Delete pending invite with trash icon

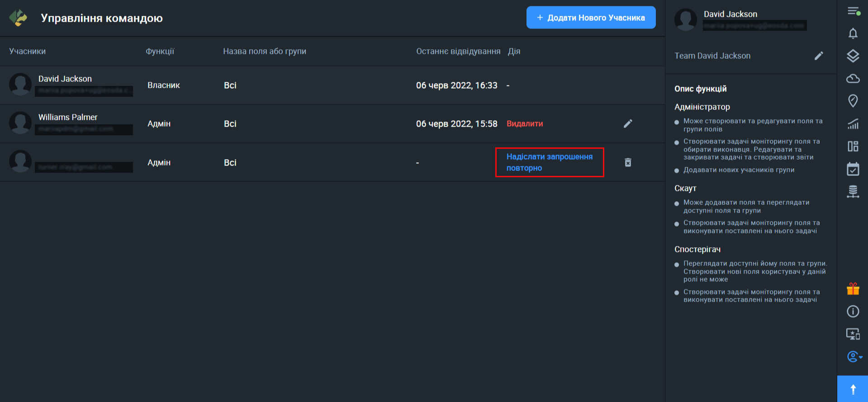[628, 162]
